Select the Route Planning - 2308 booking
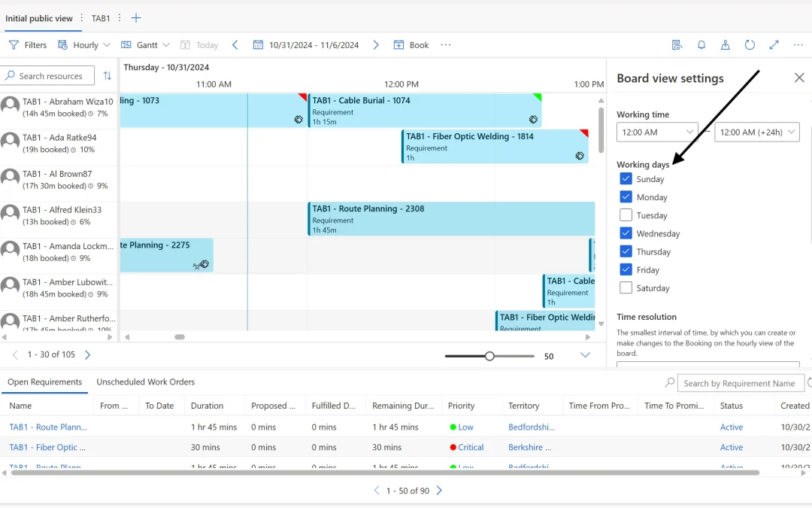Screen dimensions: 812x508 point(451,219)
